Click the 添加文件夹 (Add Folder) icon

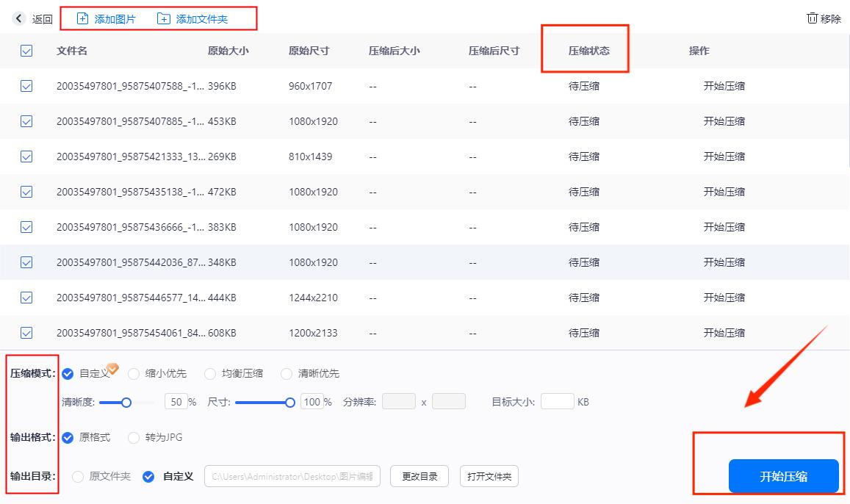(x=163, y=18)
